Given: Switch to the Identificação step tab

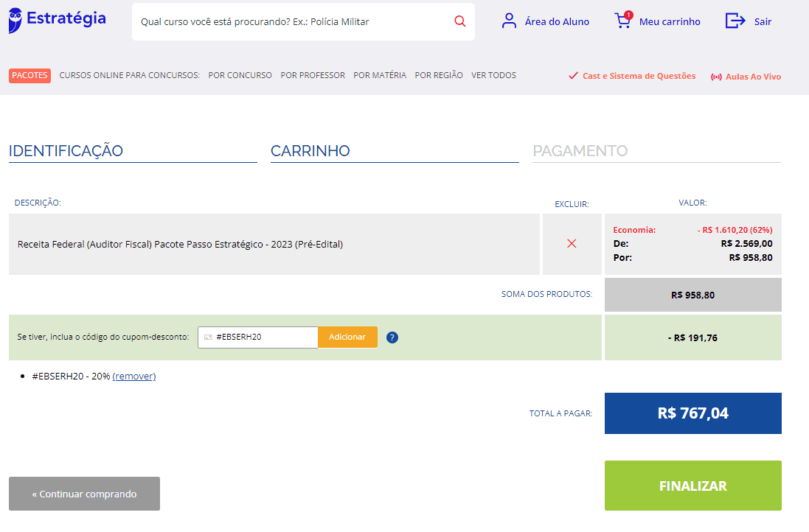Looking at the screenshot, I should pos(66,151).
